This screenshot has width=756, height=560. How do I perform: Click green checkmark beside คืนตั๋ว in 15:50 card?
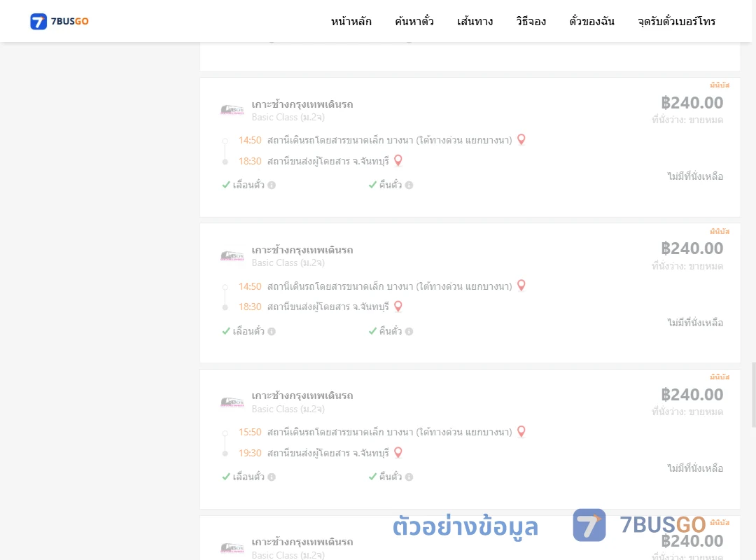coord(372,477)
